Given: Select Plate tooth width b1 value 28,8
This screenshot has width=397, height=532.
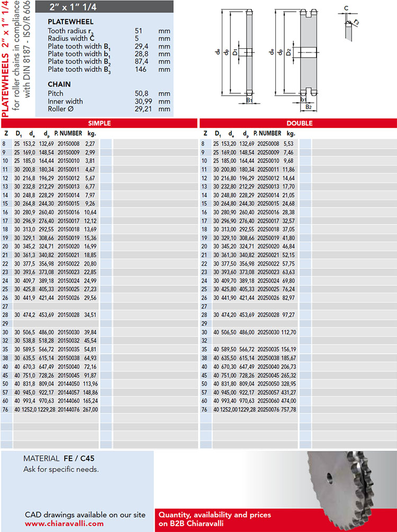Looking at the screenshot, I should click(x=141, y=54).
